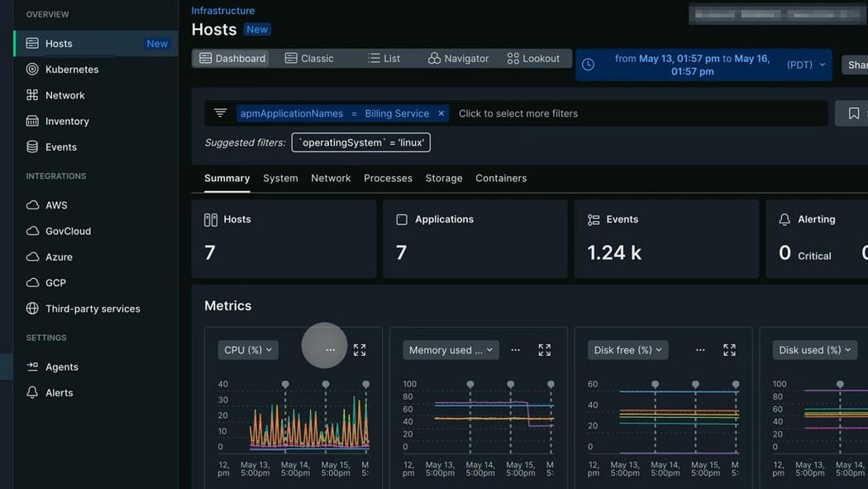The image size is (868, 489).
Task: Switch to the Classic view
Action: tap(309, 59)
